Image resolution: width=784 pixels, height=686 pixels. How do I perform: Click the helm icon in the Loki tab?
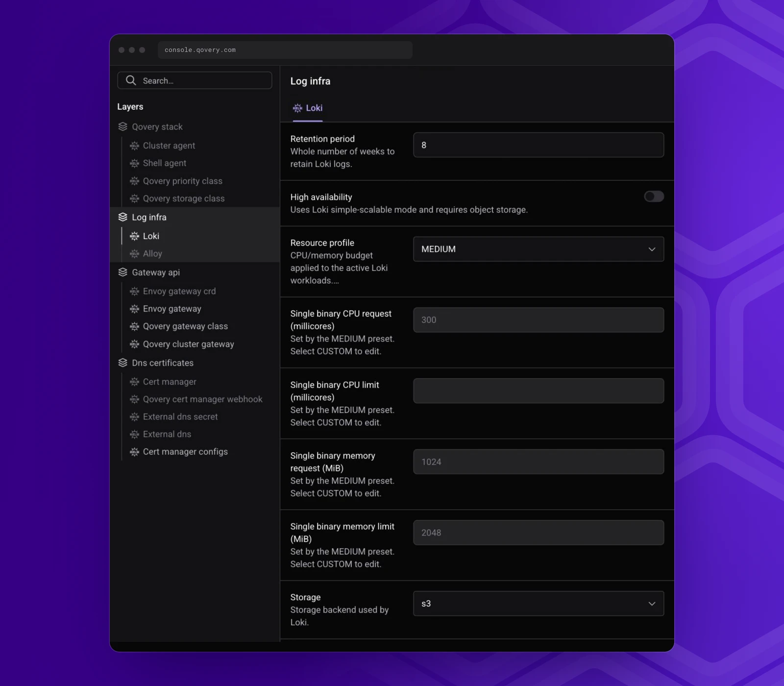[x=297, y=108]
